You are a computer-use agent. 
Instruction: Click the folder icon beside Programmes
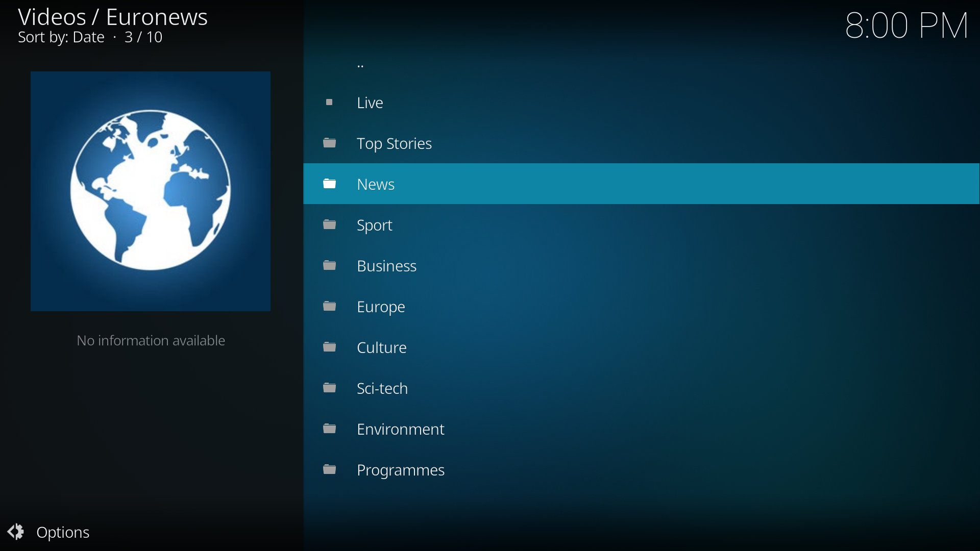pyautogui.click(x=330, y=470)
